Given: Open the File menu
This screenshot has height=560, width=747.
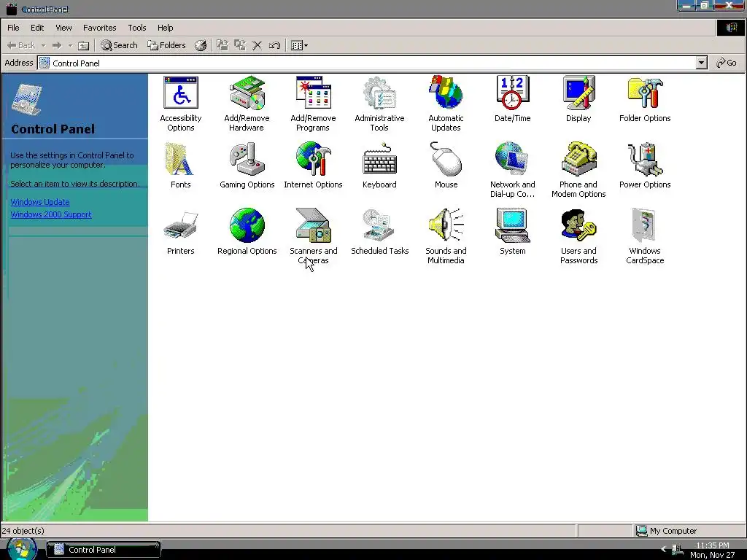Looking at the screenshot, I should tap(13, 28).
